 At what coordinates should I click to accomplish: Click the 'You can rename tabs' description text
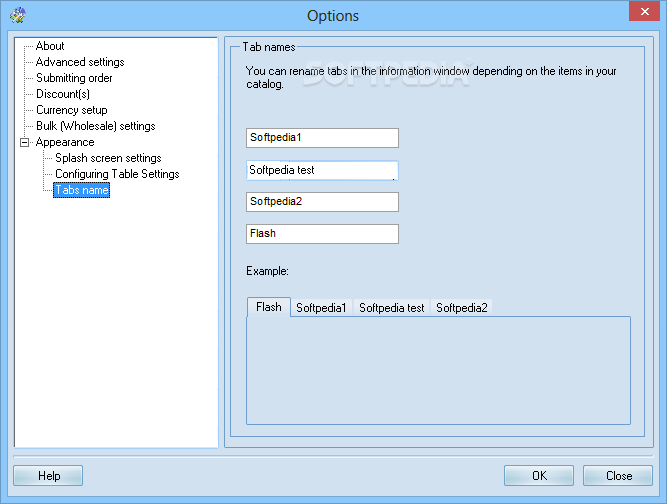pos(431,77)
